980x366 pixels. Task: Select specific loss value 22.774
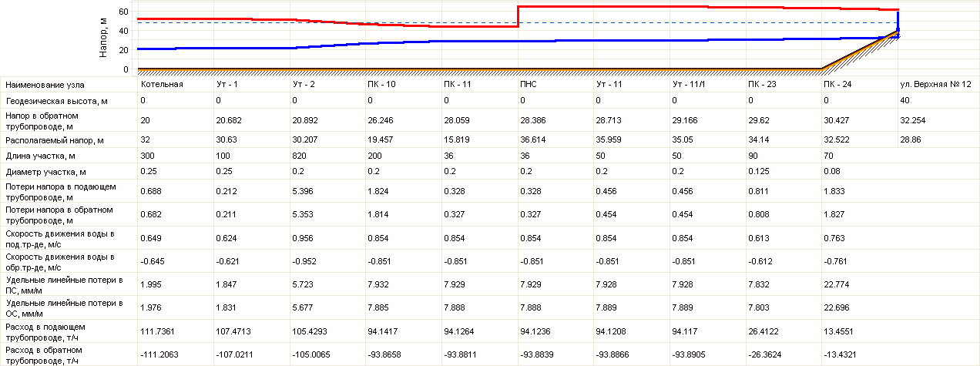837,284
